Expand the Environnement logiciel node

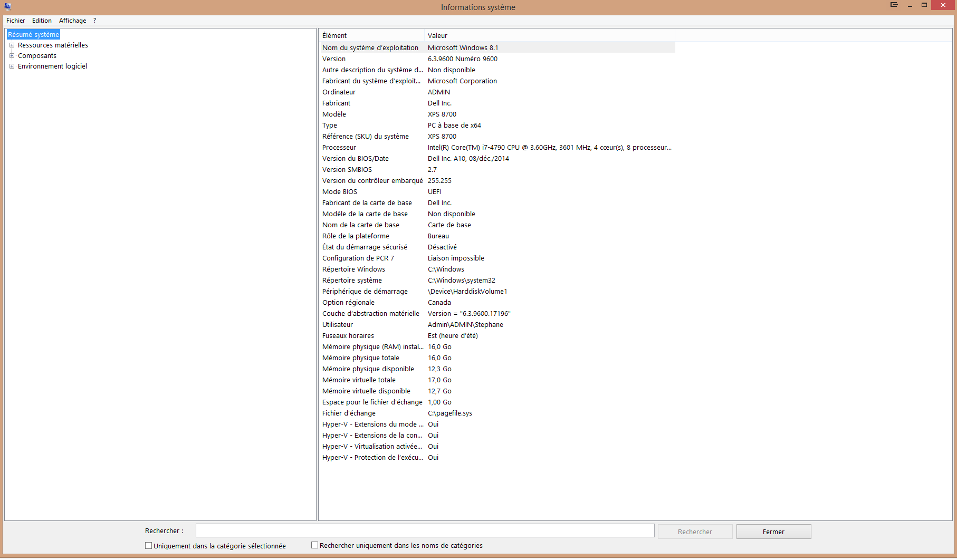click(12, 66)
